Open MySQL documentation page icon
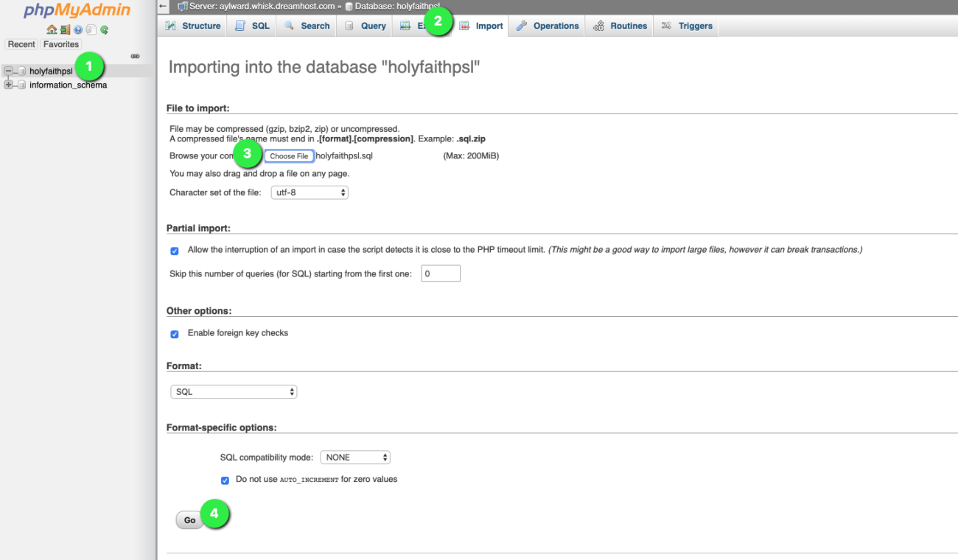This screenshot has height=560, width=958. click(x=91, y=29)
